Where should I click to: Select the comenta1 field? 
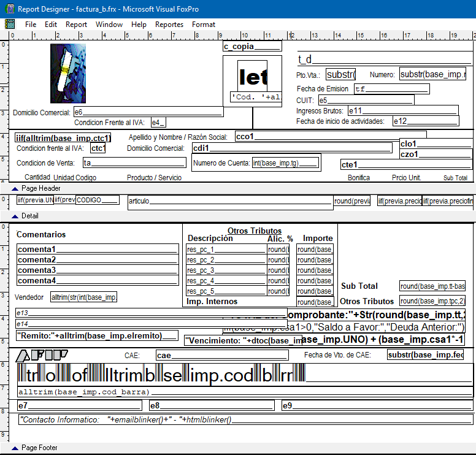tap(98, 249)
